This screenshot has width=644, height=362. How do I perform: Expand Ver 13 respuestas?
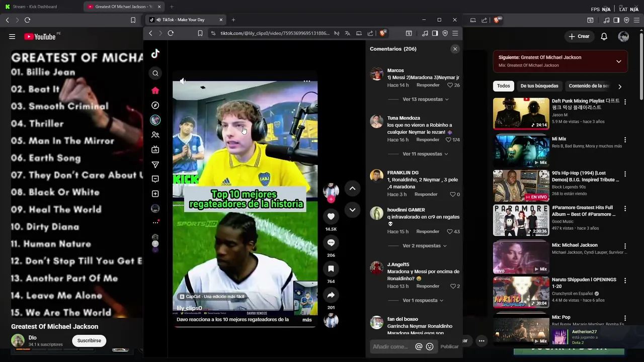pyautogui.click(x=426, y=99)
